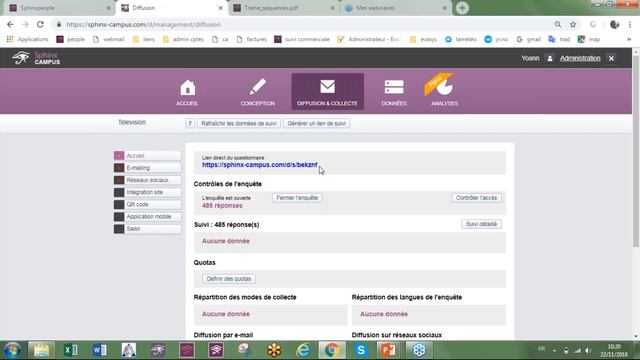Switch to the Trame_sequences.pdf tab
The image size is (640, 360).
[284, 8]
